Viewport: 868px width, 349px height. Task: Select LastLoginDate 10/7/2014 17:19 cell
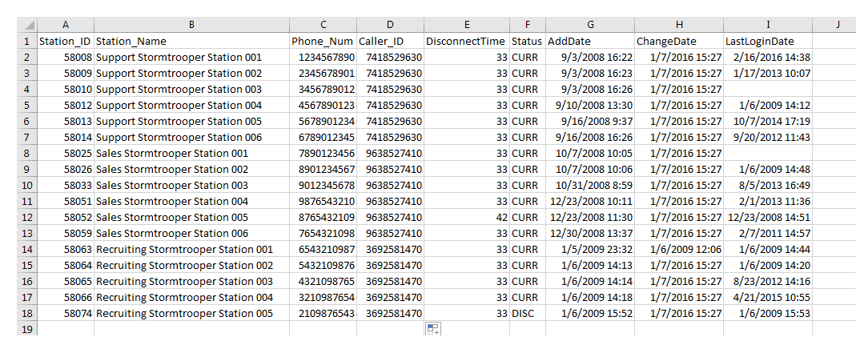click(x=768, y=121)
